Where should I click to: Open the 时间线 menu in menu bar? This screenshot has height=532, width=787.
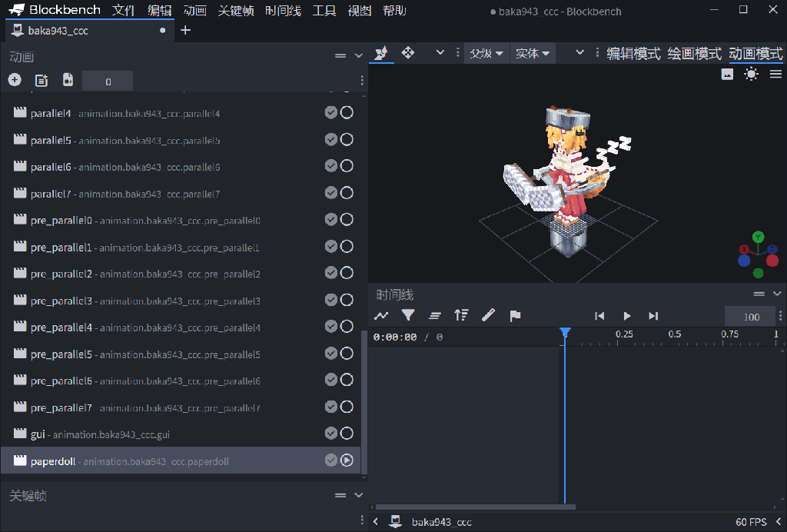point(283,11)
